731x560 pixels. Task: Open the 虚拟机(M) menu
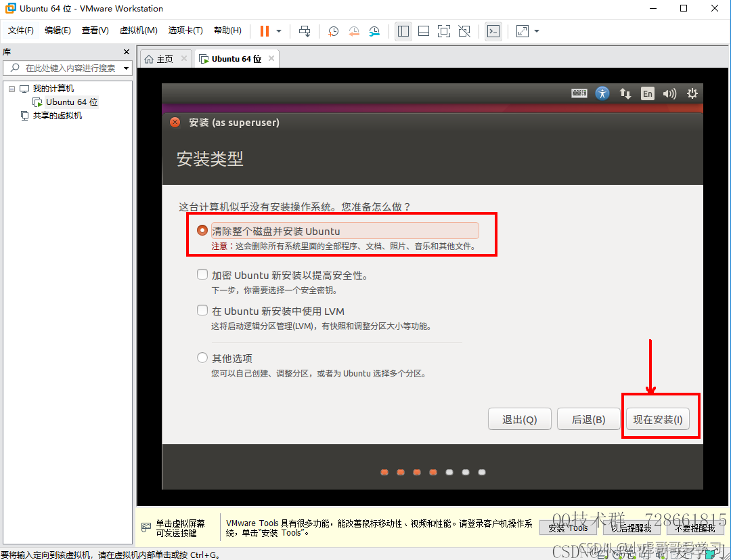click(x=139, y=30)
